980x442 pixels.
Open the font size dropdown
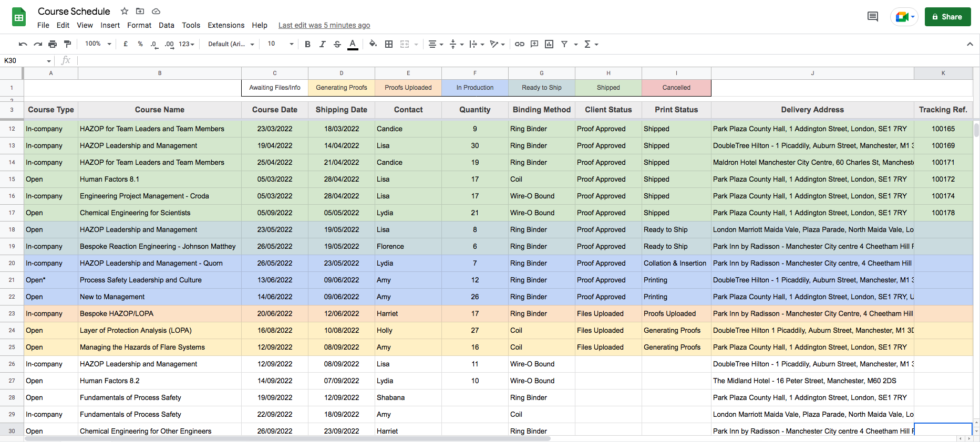(281, 44)
